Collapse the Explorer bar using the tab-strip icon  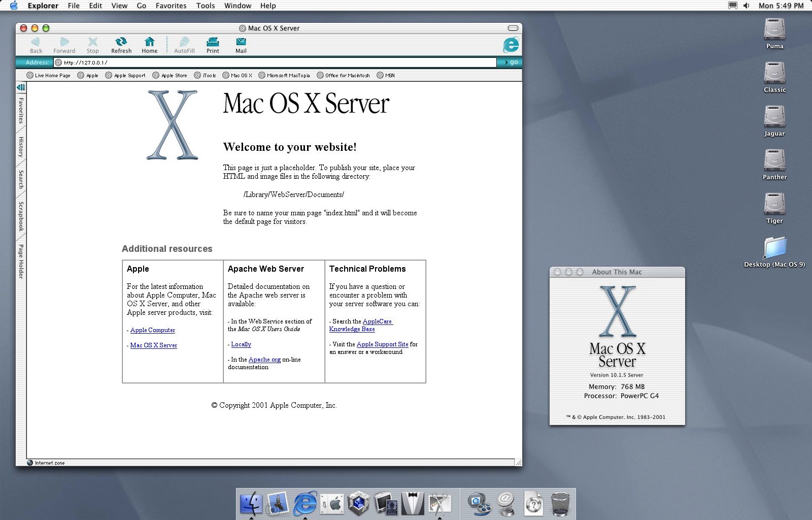21,87
